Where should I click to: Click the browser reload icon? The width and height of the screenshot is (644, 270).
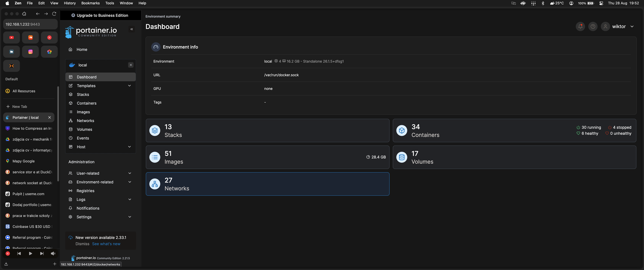click(54, 14)
